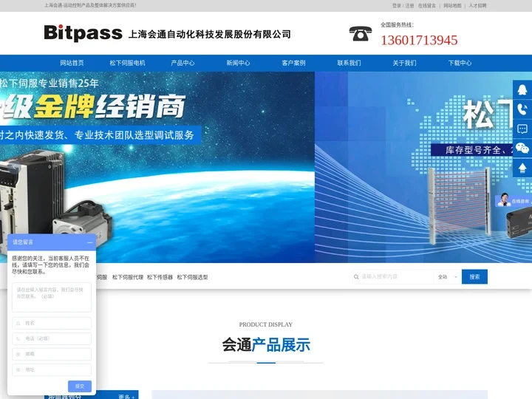Screen dimensions: 532x399
Task: Focus the 地址 address field
Action: 52,370
